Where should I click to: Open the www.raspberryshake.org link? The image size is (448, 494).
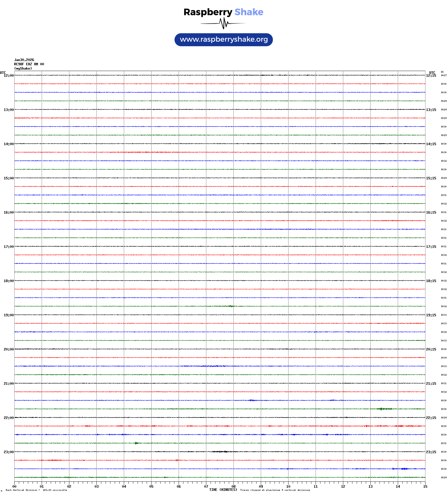[x=223, y=40]
